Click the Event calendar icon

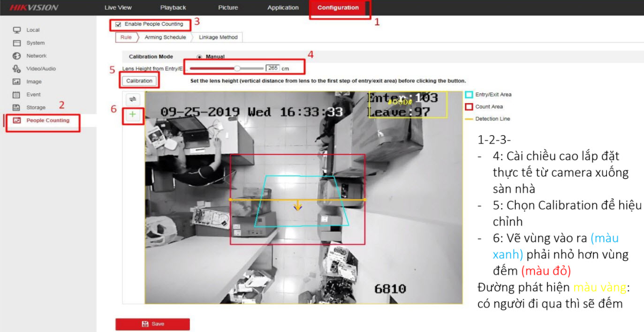tap(17, 95)
